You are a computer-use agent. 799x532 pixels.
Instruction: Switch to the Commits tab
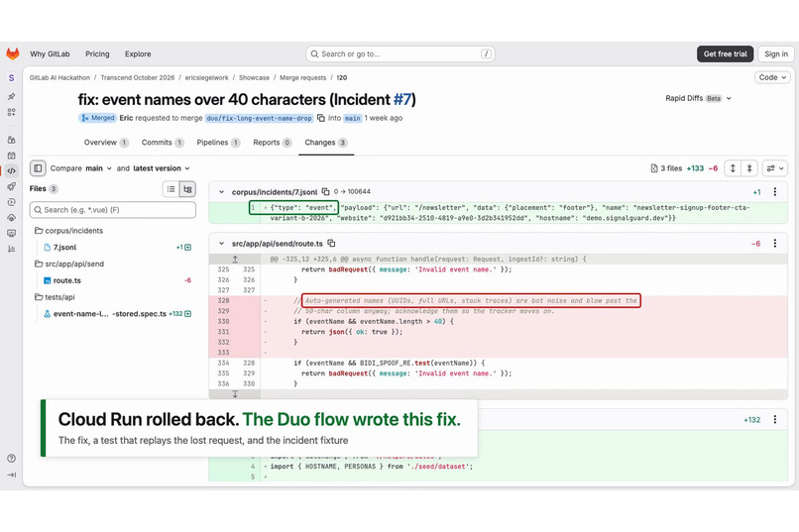163,143
